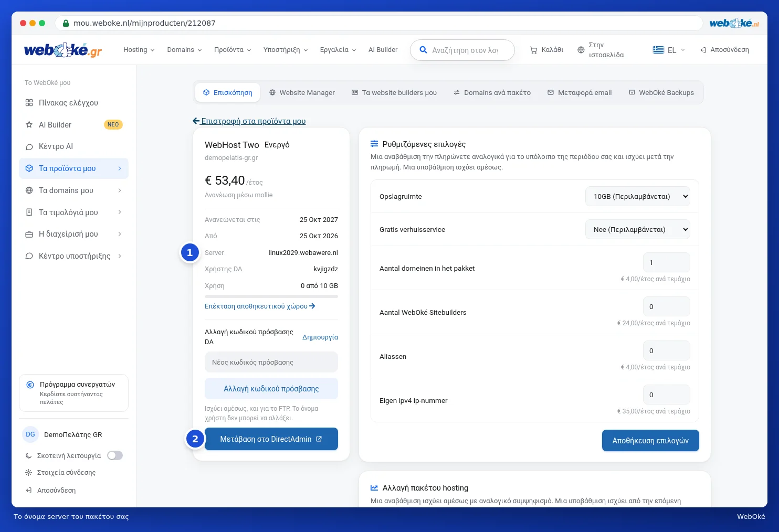Click Επέκταση αποθηκευτικού χώρου link

tap(260, 306)
